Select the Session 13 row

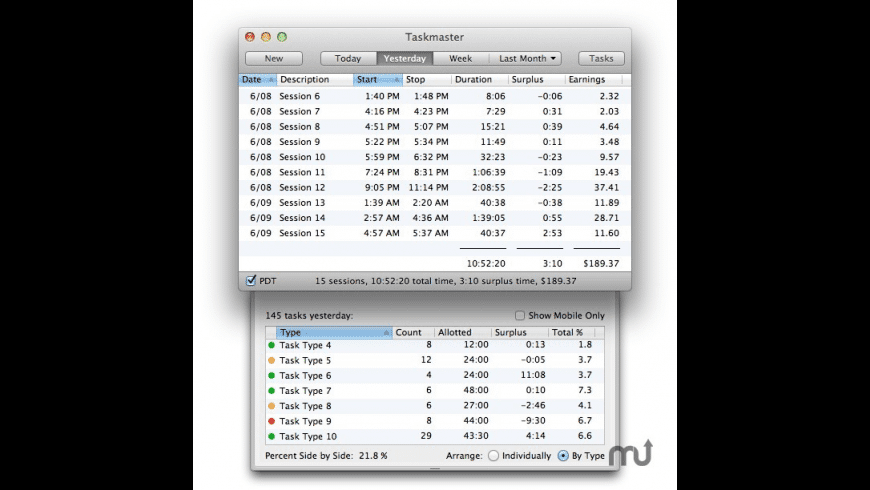coord(434,203)
